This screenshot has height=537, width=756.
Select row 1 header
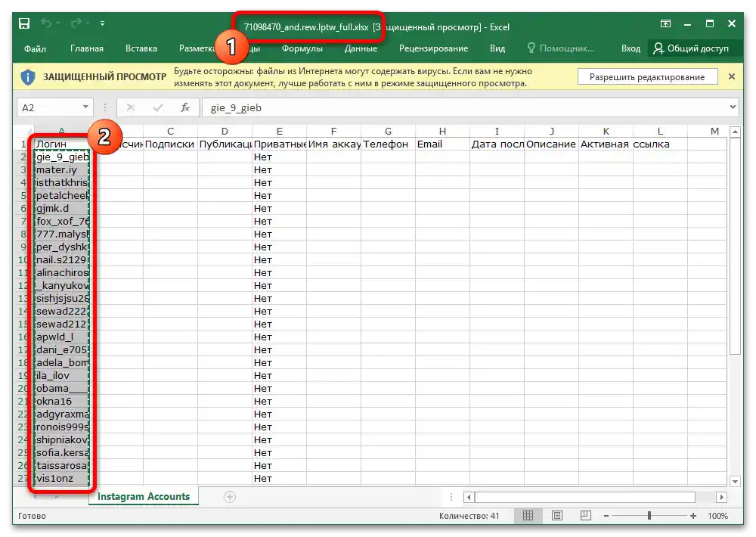tap(23, 144)
